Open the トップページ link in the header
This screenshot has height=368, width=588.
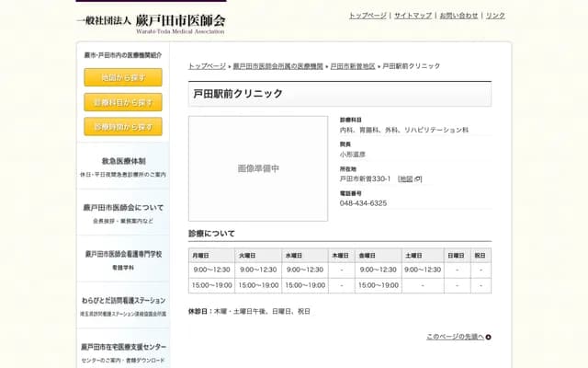click(367, 16)
